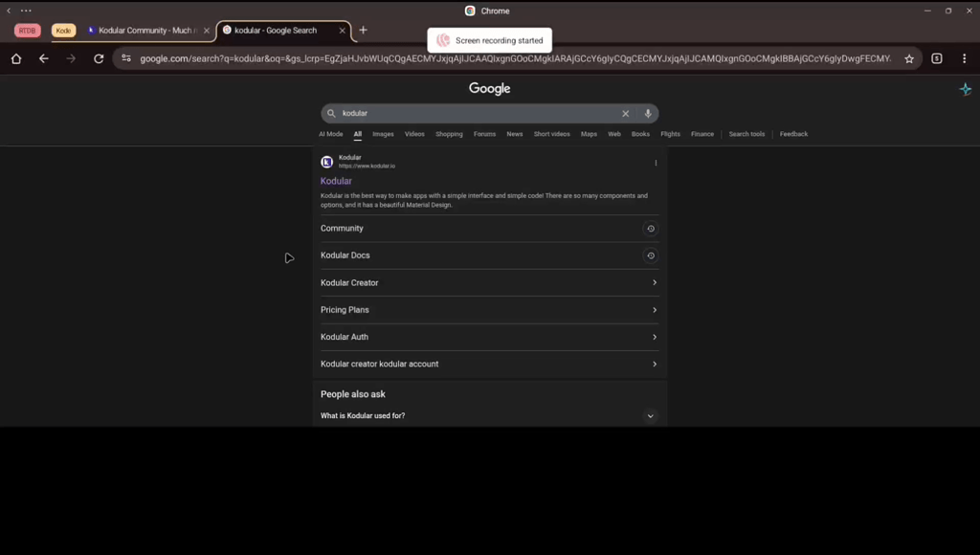Click the address bar URL
Screen dimensions: 980x555
pos(516,58)
